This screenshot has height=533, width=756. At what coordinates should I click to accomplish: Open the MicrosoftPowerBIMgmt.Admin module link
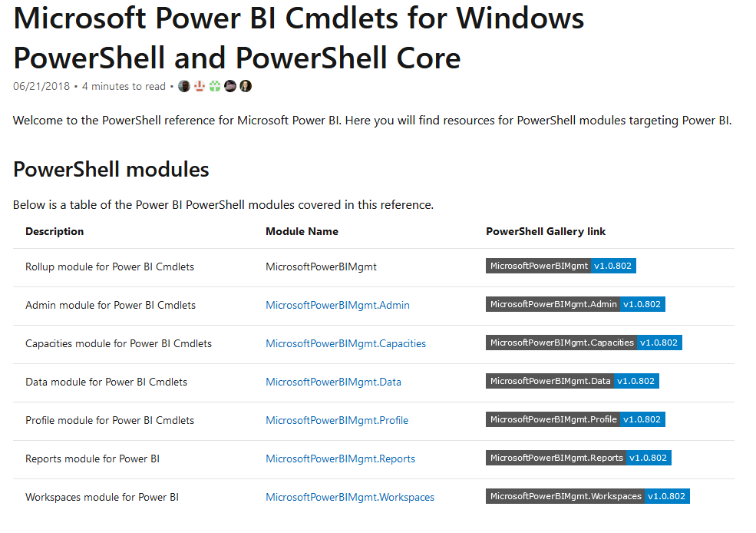click(338, 305)
